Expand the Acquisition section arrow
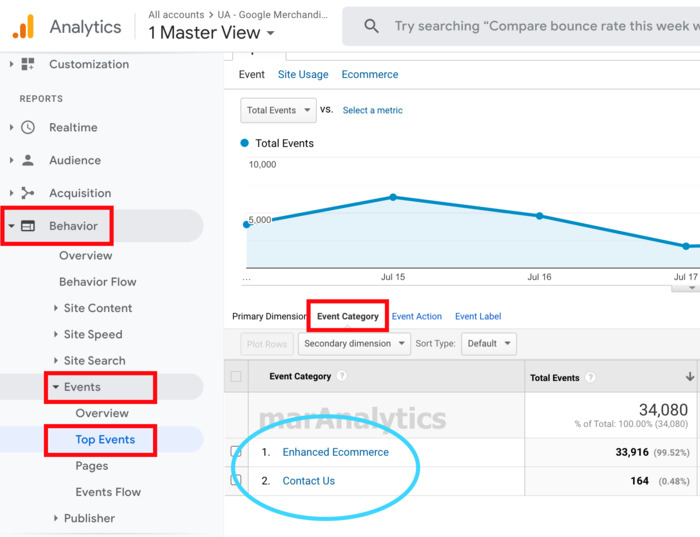The height and width of the screenshot is (537, 700). pyautogui.click(x=11, y=193)
